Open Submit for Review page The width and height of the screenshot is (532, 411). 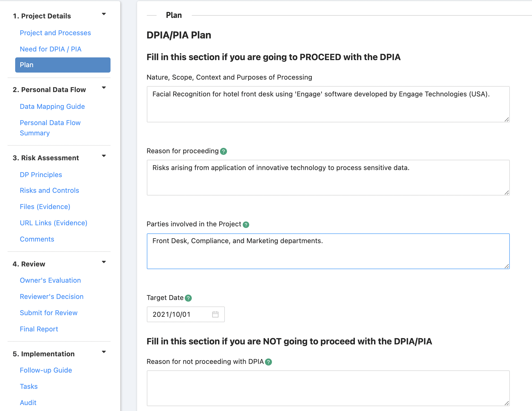pyautogui.click(x=49, y=313)
